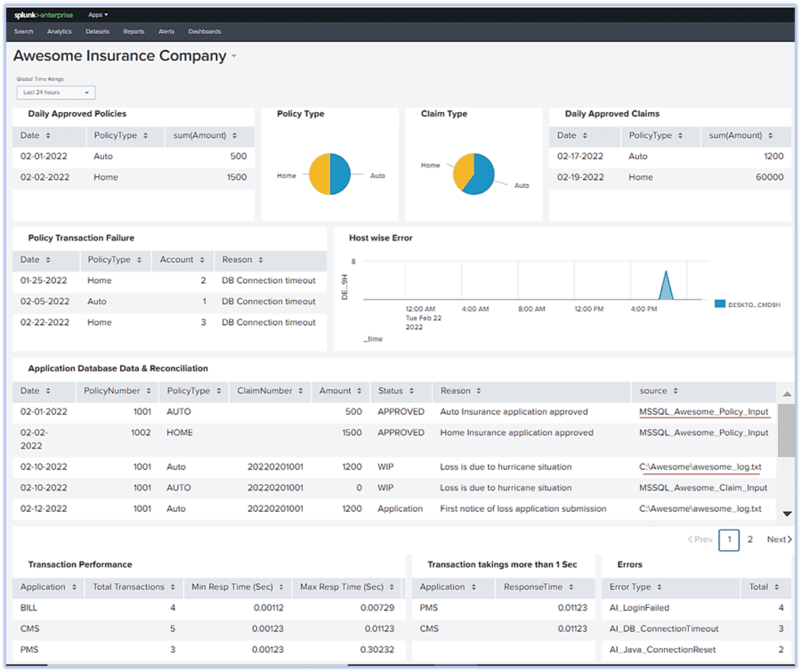Screen dimensions: 801x672
Task: Open the Search menu item
Action: click(x=23, y=31)
